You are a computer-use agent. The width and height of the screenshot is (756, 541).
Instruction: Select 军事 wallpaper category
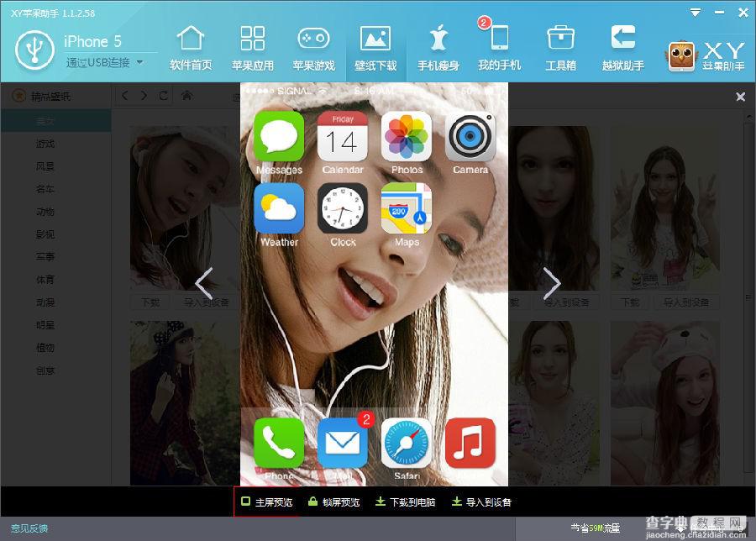click(x=45, y=257)
